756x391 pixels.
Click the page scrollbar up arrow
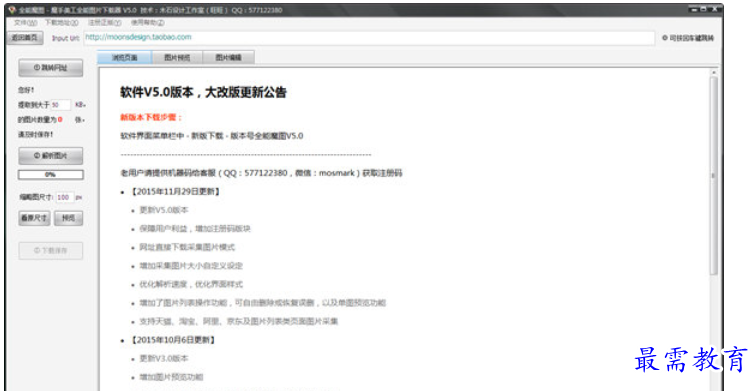click(714, 72)
